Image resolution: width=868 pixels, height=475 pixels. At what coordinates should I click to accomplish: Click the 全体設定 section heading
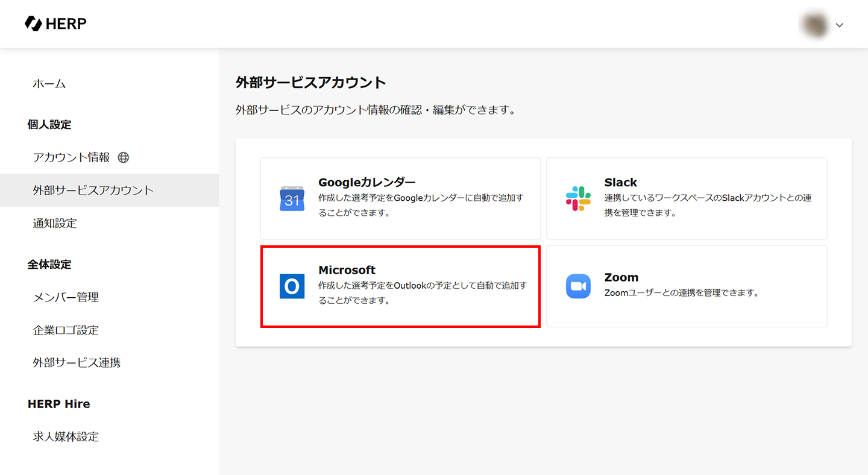[x=49, y=265]
